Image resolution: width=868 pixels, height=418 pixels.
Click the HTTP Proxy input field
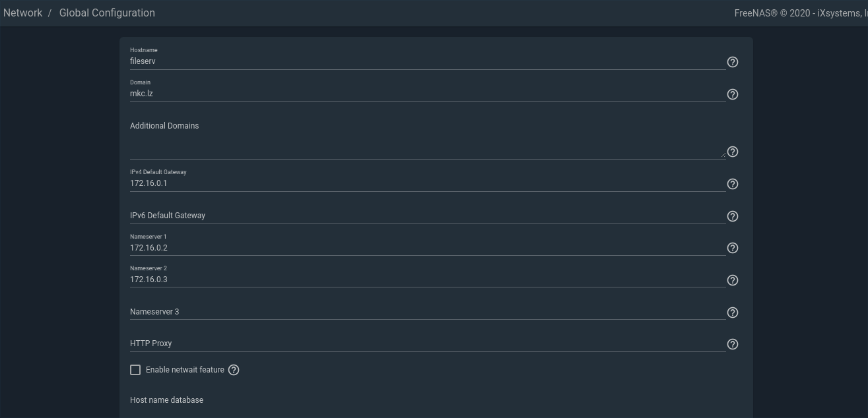[427, 343]
